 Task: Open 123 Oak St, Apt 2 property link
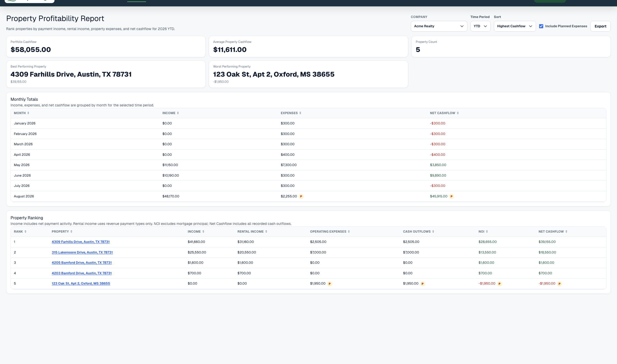(81, 284)
